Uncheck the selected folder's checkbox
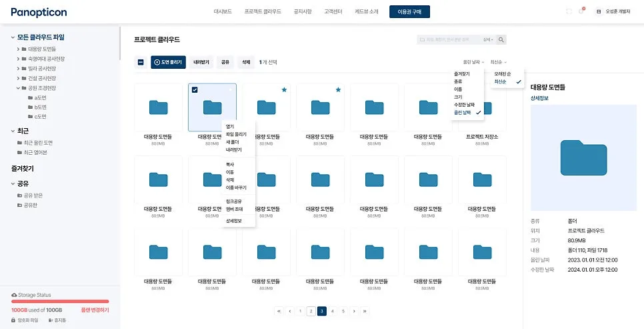Screen dimensions: 644x329 195,89
